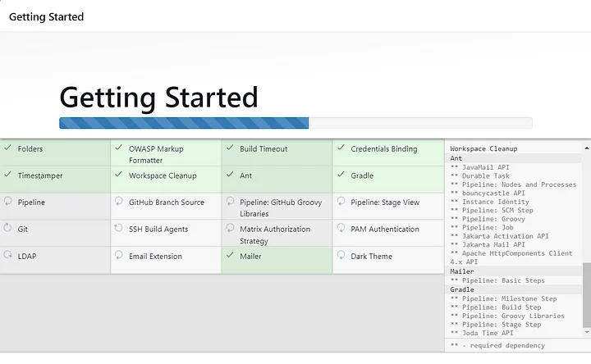Select the Matrix Authorization Strategy plugin name
The image size is (591, 364).
[275, 235]
